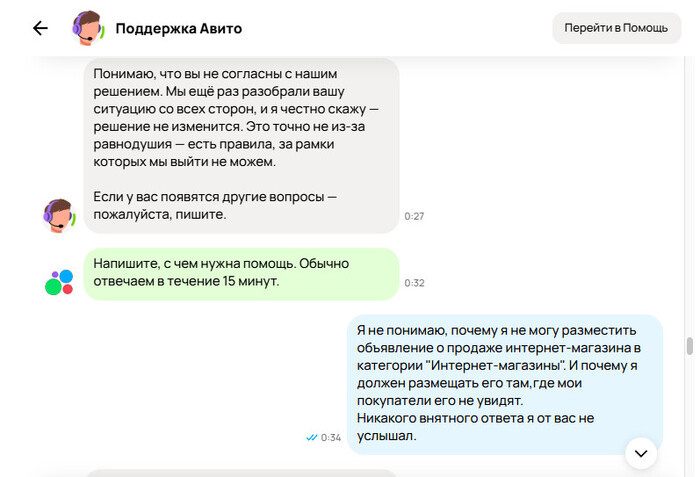Click the vertical scrollbar thumb
Viewport: 700px width, 477px height.
[x=688, y=346]
